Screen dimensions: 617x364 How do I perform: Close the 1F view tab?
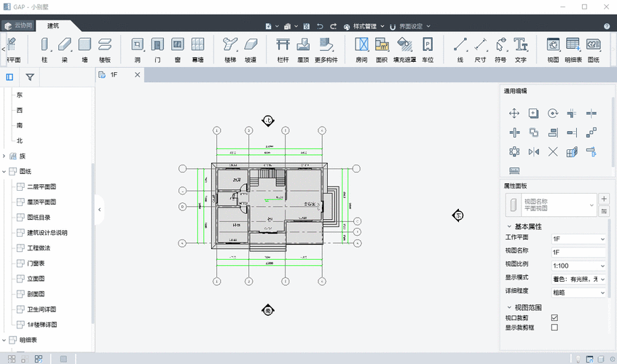137,75
